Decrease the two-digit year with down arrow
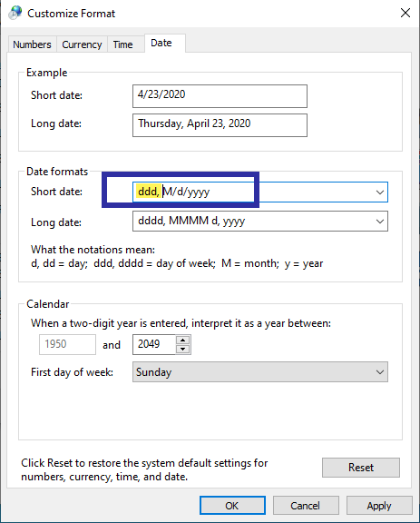The width and height of the screenshot is (420, 523). point(182,349)
